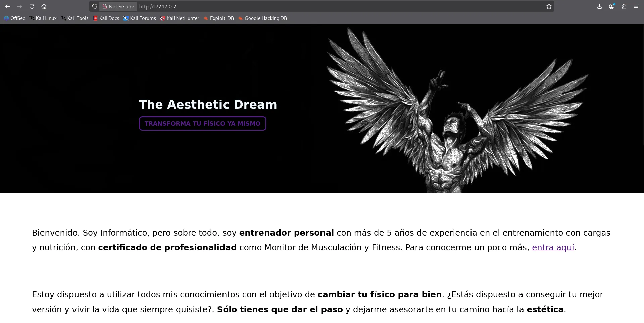Follow the "entra aquí" link

pyautogui.click(x=553, y=248)
